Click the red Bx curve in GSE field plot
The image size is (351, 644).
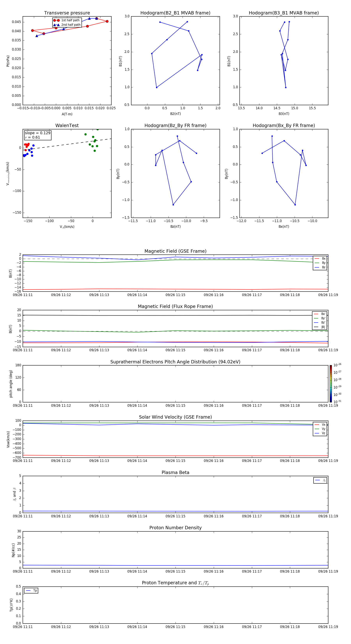(x=175, y=289)
